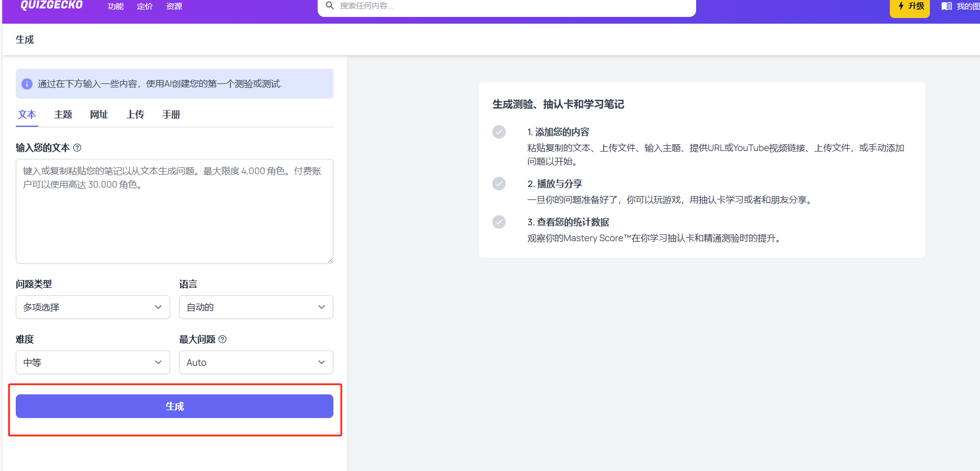The image size is (980, 471).
Task: Click inside the text input area
Action: 175,211
